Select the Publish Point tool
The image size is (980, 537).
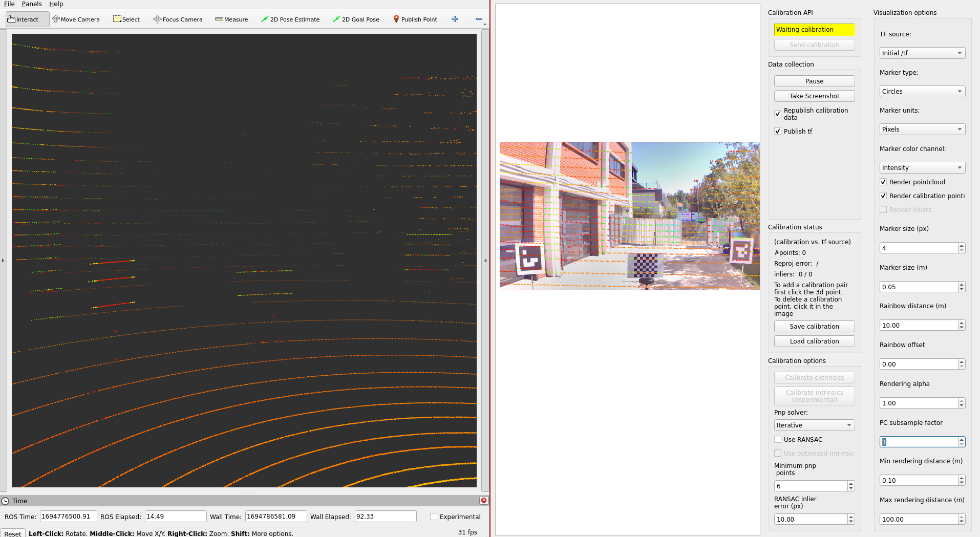(x=415, y=19)
